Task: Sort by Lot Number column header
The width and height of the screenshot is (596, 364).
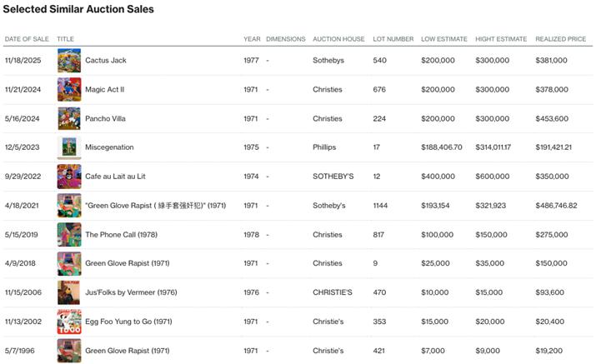Action: (393, 39)
